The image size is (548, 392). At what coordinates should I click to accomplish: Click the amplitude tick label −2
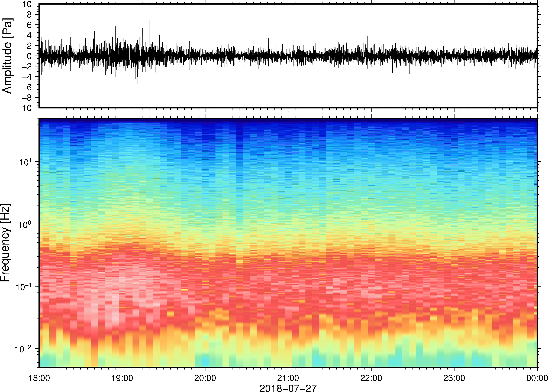pos(27,66)
